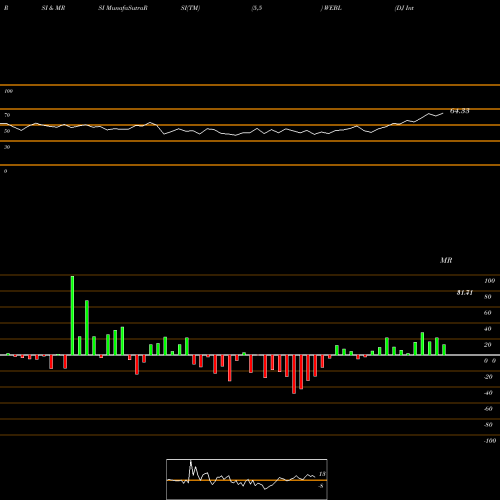Select the RSI axis label 50
This screenshot has width=500, height=500.
click(x=7, y=131)
